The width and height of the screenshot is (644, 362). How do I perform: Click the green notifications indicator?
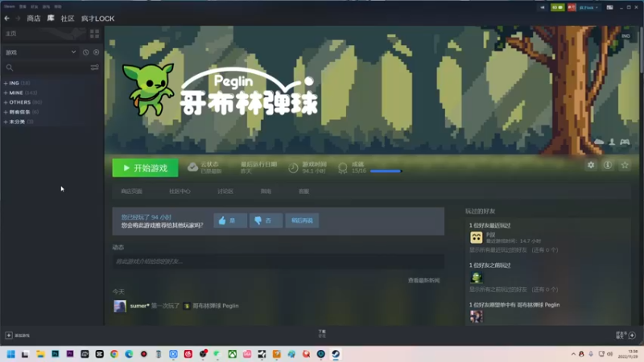[x=557, y=7]
